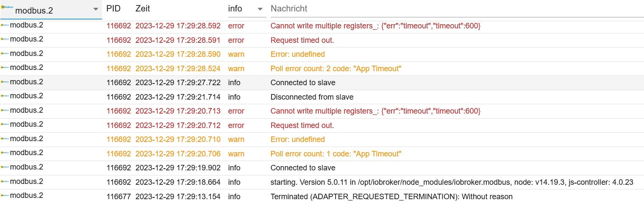Click PID 116677 in the Terminated row
This screenshot has width=644, height=203.
click(x=119, y=197)
